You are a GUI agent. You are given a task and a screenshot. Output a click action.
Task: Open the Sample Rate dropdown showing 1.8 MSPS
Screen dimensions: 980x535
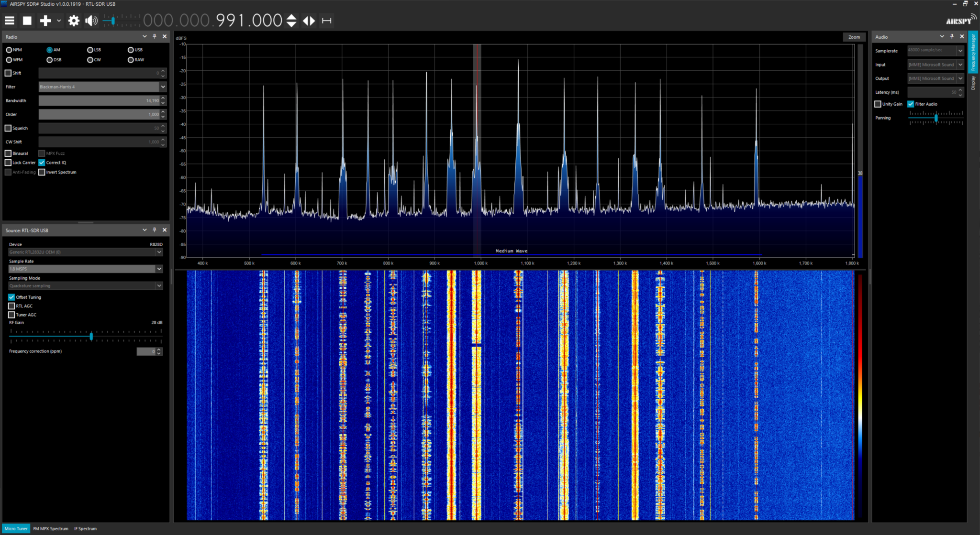click(x=159, y=269)
